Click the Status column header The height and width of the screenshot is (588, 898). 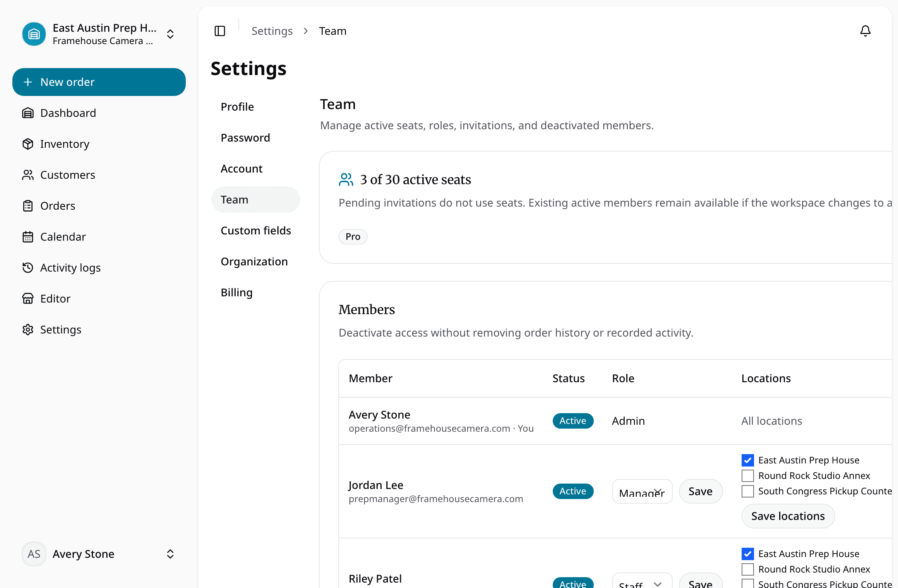569,378
